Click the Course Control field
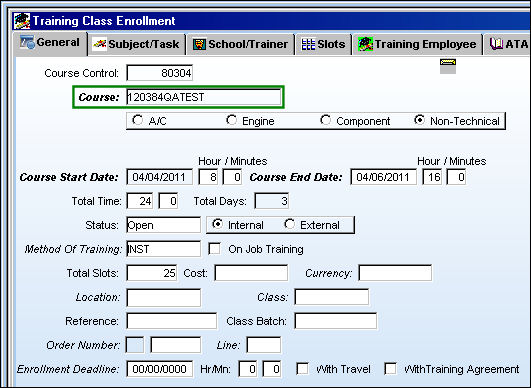The width and height of the screenshot is (531, 388). point(160,73)
